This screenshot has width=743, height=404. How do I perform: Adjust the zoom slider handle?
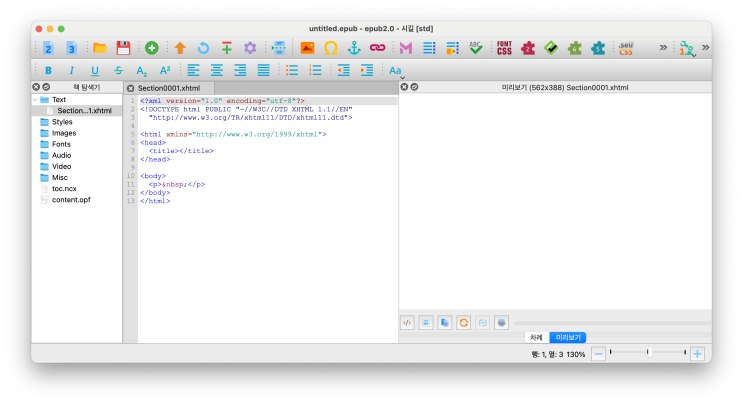[x=650, y=352]
